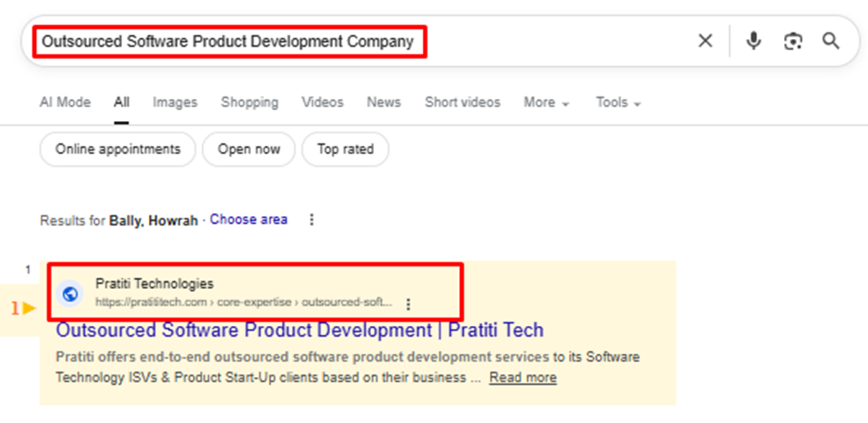This screenshot has height=423, width=868.
Task: Open Google Lens image search icon
Action: tap(792, 41)
